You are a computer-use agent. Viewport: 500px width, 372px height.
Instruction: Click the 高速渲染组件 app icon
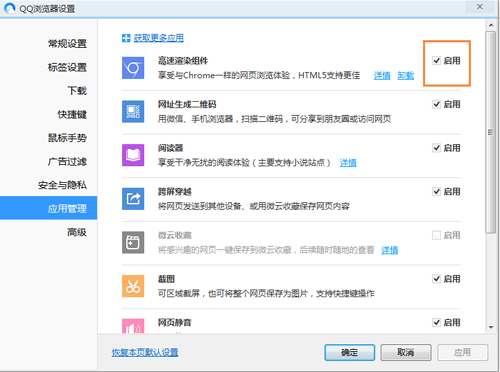(x=133, y=68)
